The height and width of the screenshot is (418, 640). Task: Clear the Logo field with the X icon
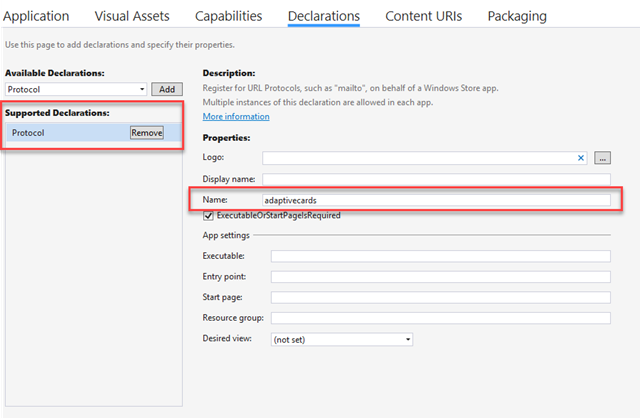pyautogui.click(x=581, y=158)
